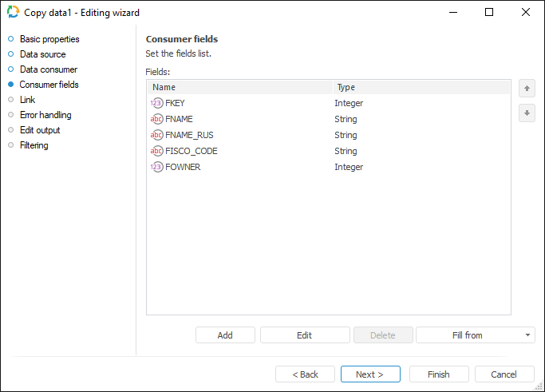Switch to the Error handling page
The height and width of the screenshot is (392, 545).
[x=45, y=115]
